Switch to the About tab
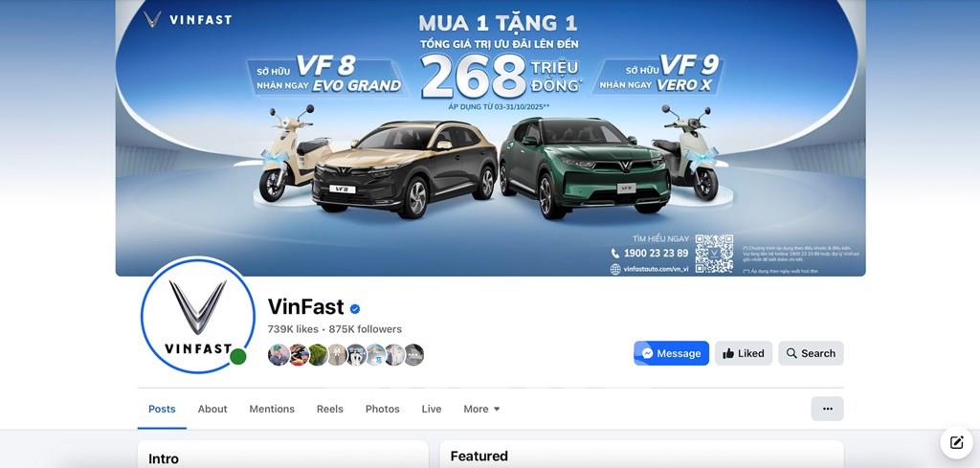 (212, 409)
